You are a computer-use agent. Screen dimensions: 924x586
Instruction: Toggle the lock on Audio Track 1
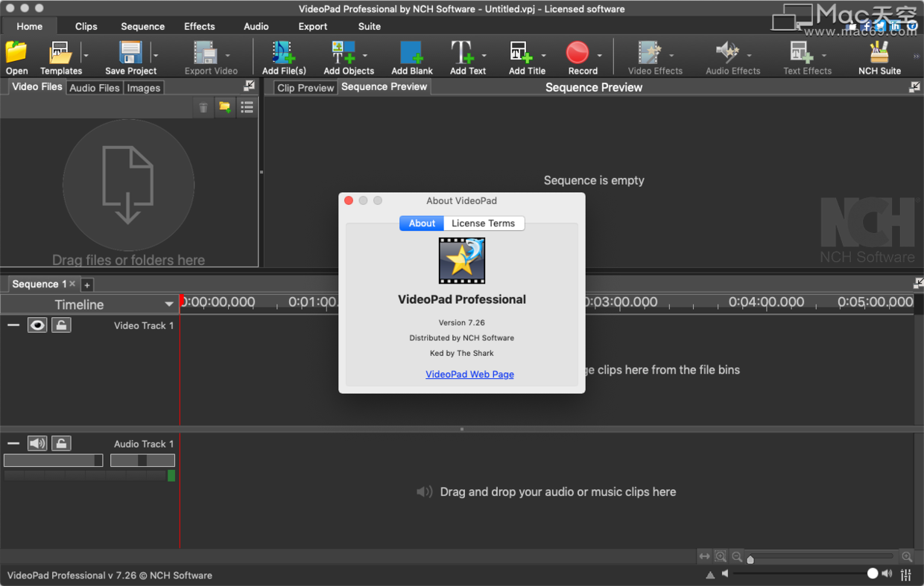(x=61, y=444)
